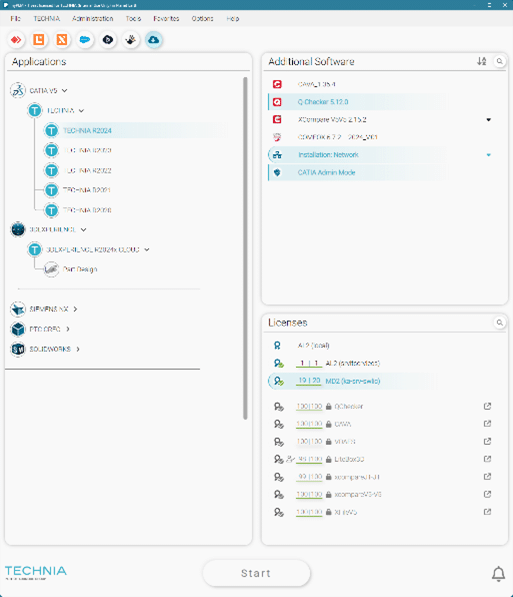This screenshot has width=513, height=597.
Task: Toggle the COMFOX additional software entry
Action: [x=358, y=137]
